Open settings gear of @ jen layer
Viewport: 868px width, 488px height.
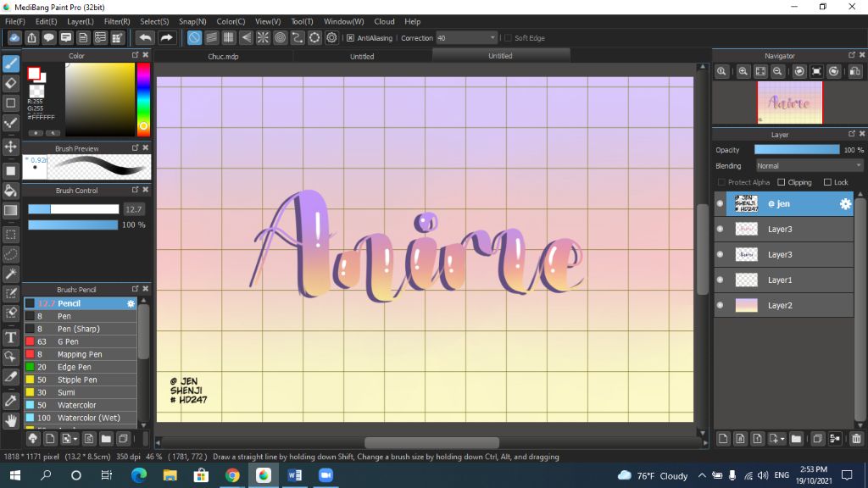[x=845, y=203]
